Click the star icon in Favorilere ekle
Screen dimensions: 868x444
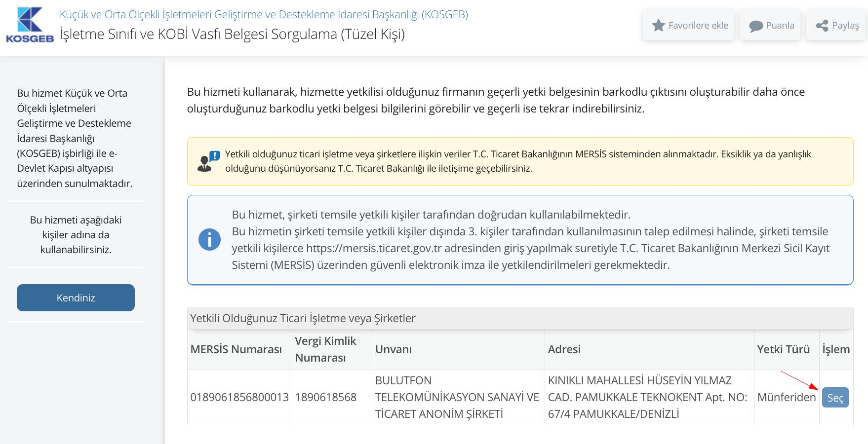pyautogui.click(x=658, y=26)
